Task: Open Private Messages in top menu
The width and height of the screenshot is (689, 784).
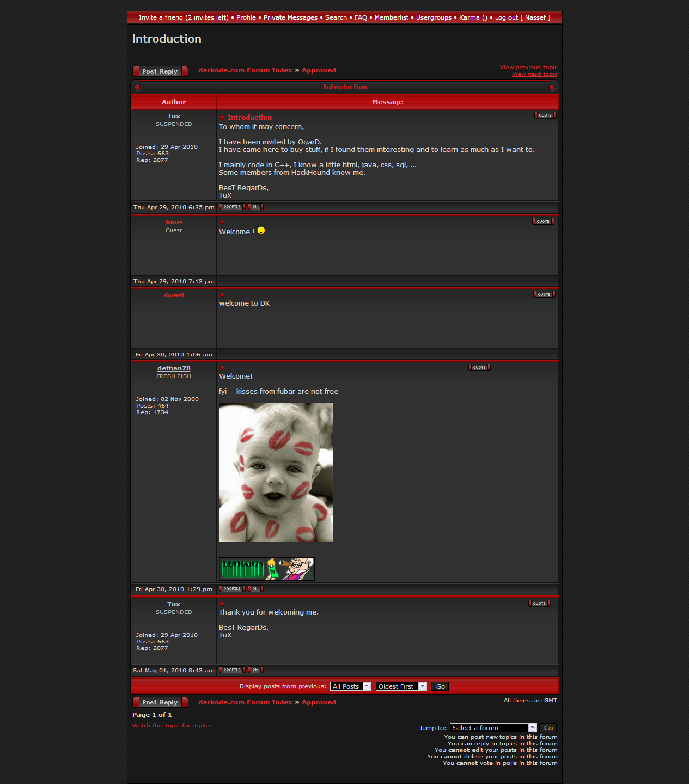Action: (290, 17)
